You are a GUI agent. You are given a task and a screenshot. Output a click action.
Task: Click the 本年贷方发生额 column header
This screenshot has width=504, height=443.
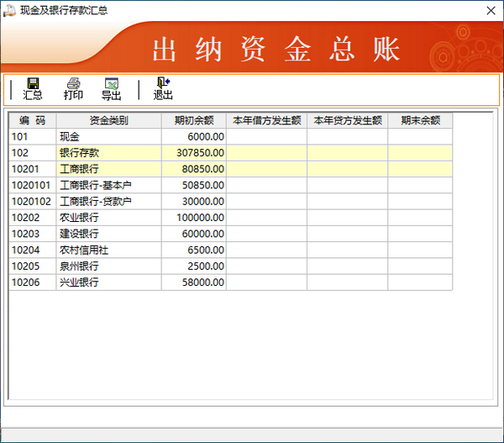pos(347,120)
